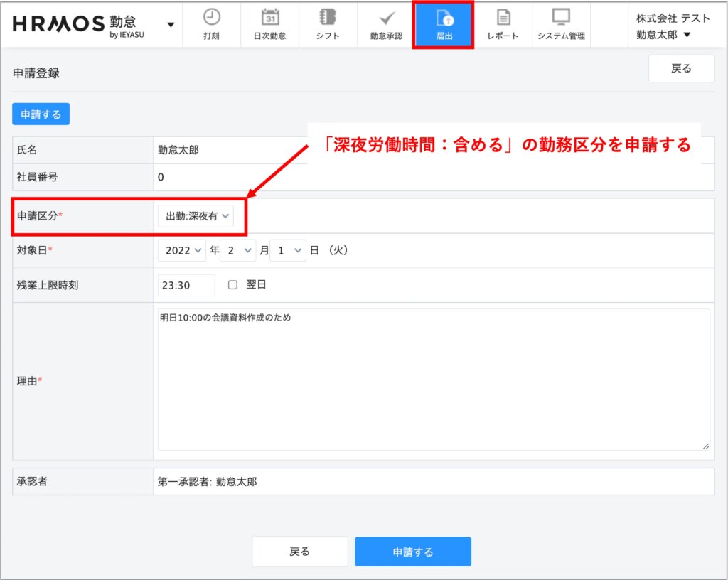This screenshot has height=580, width=728.
Task: Click the bottom blue 申請する button
Action: point(413,552)
